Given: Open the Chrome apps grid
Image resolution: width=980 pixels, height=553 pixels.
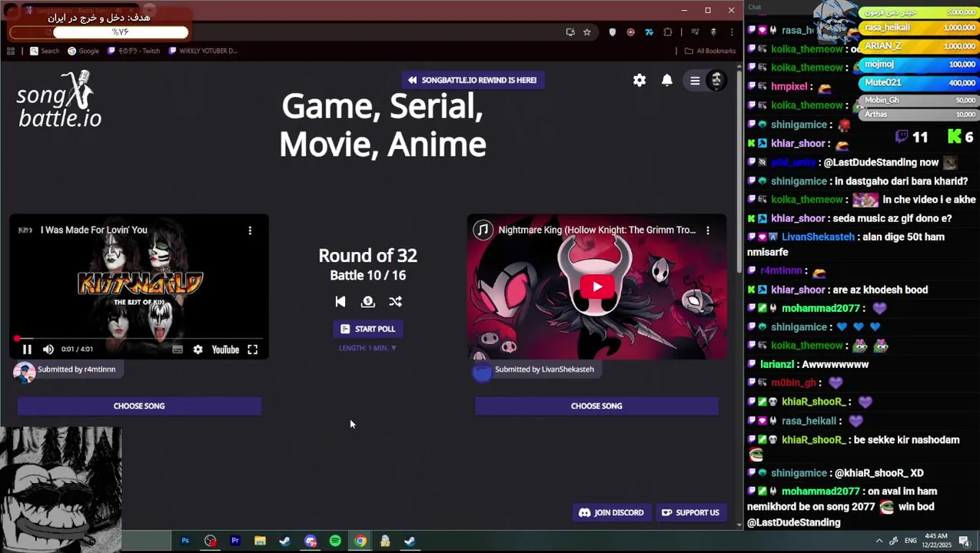Looking at the screenshot, I should point(11,51).
